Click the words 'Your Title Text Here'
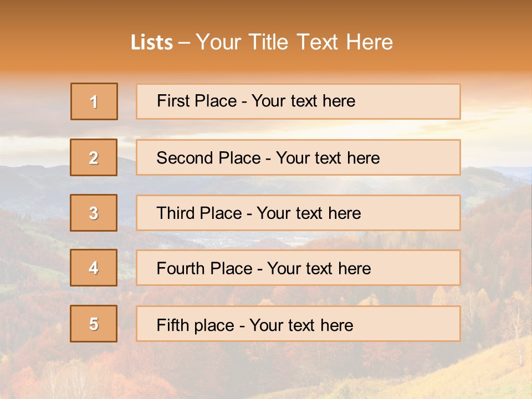This screenshot has height=399, width=532. coord(294,42)
